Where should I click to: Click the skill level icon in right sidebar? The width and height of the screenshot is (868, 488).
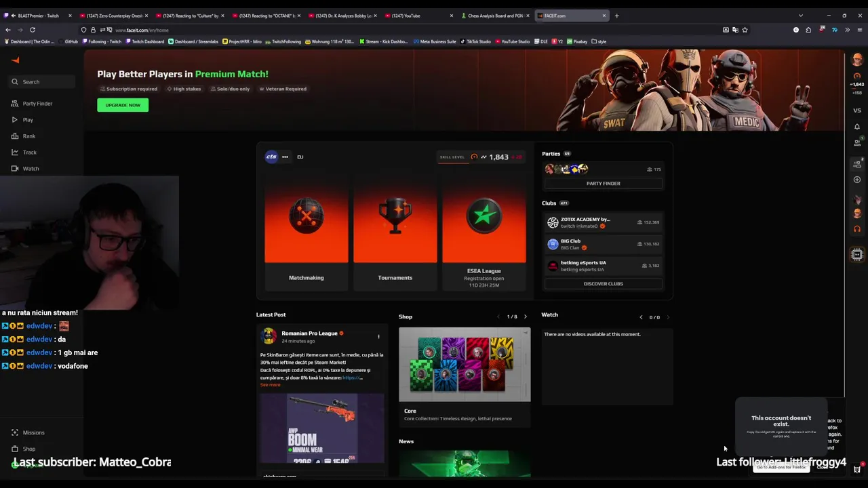click(857, 76)
